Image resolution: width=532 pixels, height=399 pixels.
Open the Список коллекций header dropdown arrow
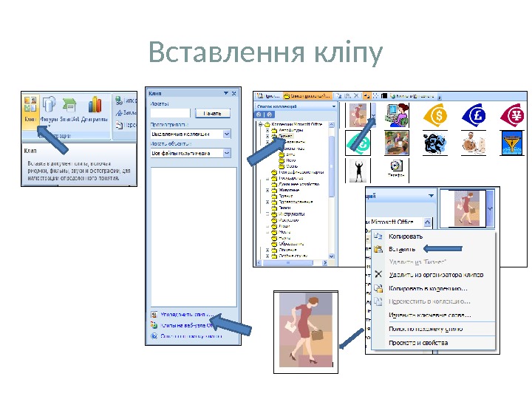333,106
